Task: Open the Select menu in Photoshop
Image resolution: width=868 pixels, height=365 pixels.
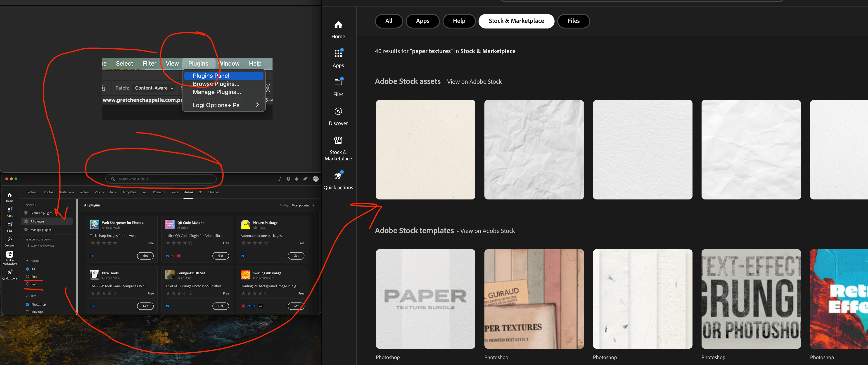Action: click(124, 63)
